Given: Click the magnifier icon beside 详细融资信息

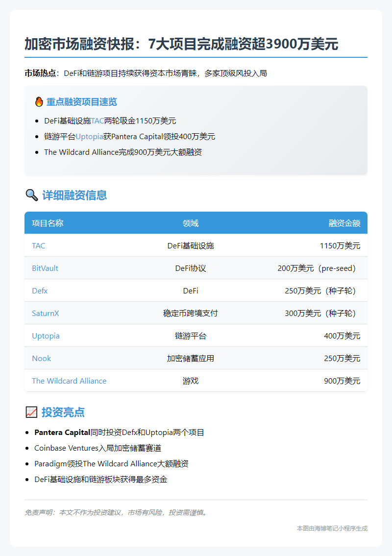Looking at the screenshot, I should 31,195.
